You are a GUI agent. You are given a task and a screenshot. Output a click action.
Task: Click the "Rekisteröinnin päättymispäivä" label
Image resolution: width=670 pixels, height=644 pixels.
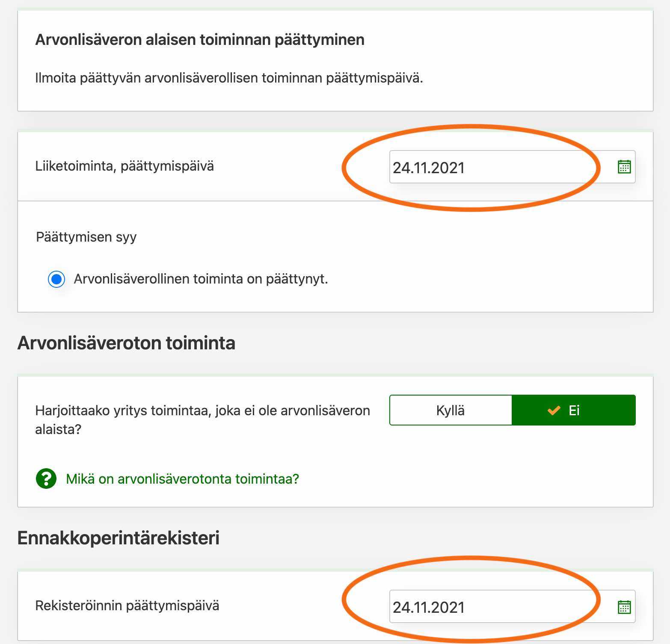pyautogui.click(x=127, y=606)
